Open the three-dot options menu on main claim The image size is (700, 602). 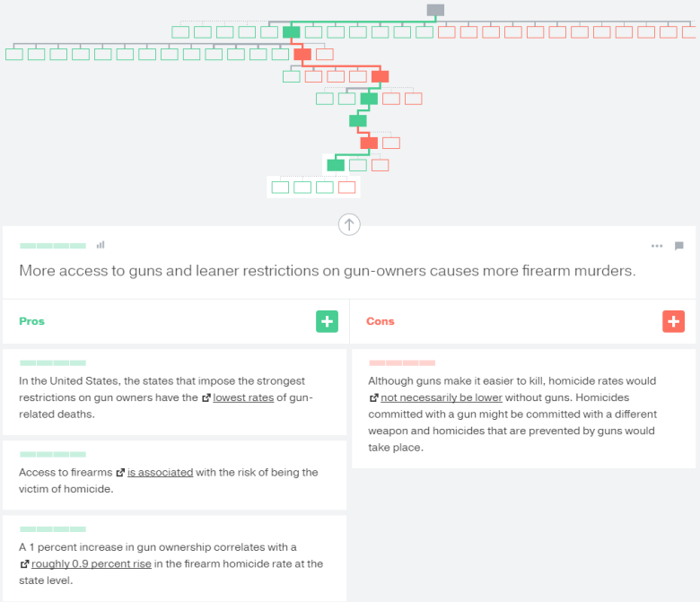point(657,246)
